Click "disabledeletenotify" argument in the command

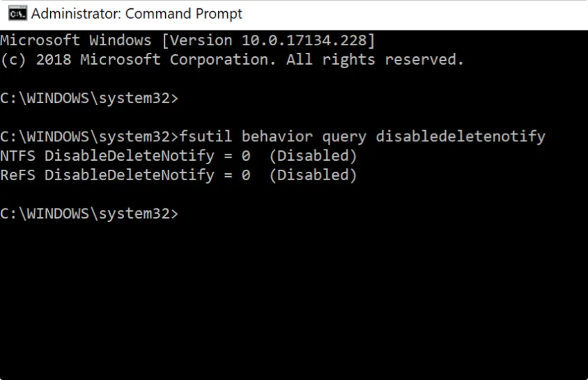(461, 136)
